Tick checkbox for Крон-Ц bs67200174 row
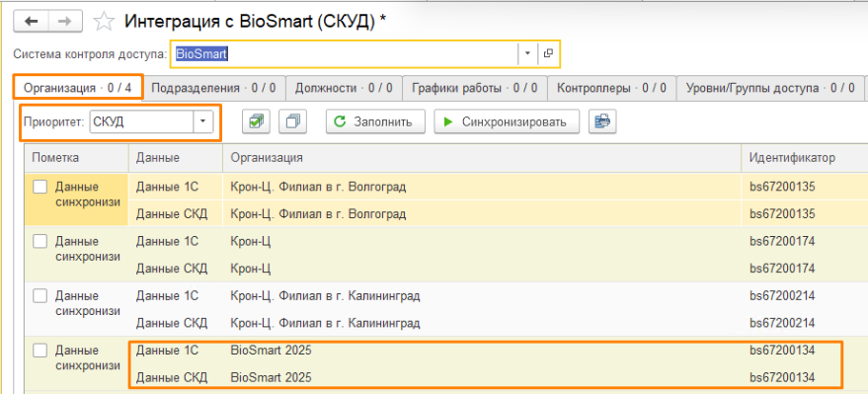Image resolution: width=868 pixels, height=394 pixels. coord(39,241)
